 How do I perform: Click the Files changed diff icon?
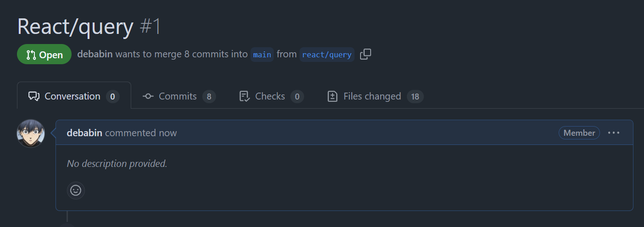pos(333,96)
